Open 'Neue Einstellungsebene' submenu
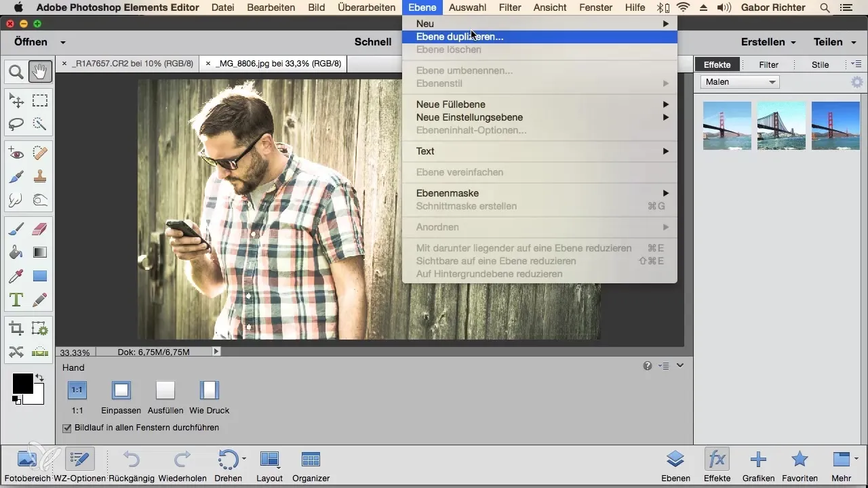The height and width of the screenshot is (488, 868). [x=540, y=117]
